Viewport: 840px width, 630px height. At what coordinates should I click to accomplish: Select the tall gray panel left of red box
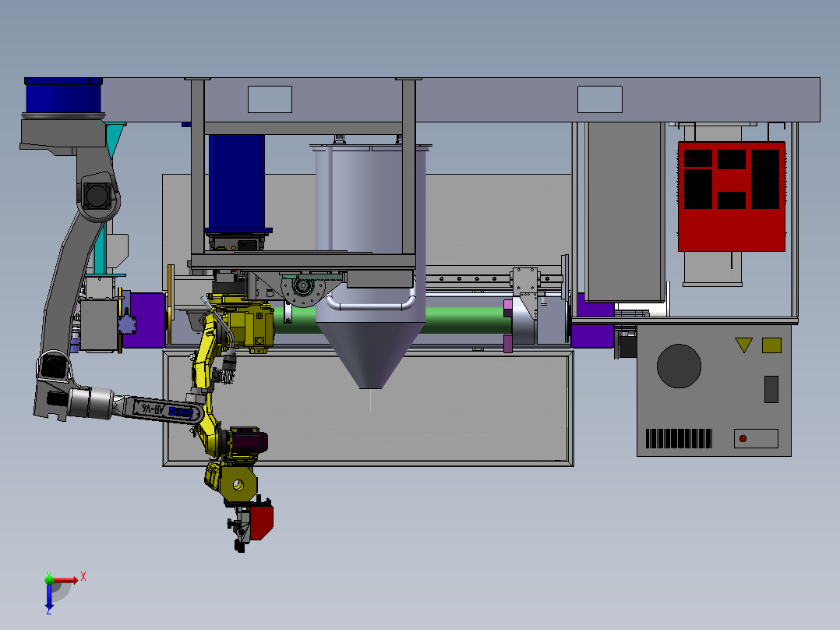624,211
